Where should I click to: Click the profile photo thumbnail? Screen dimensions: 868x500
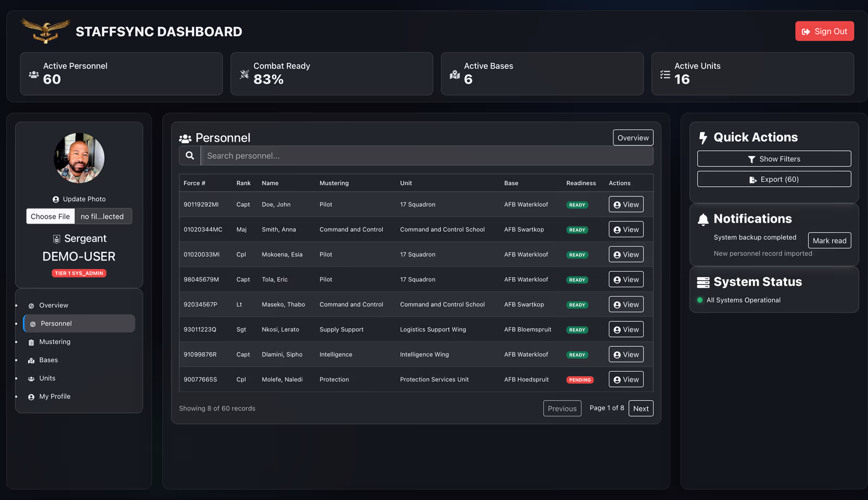79,158
